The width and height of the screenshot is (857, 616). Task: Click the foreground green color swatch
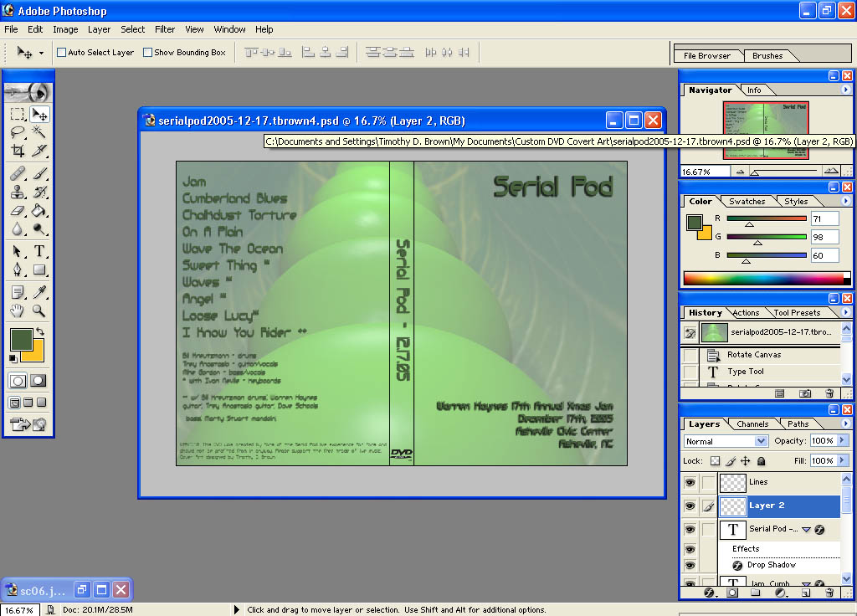click(x=20, y=339)
